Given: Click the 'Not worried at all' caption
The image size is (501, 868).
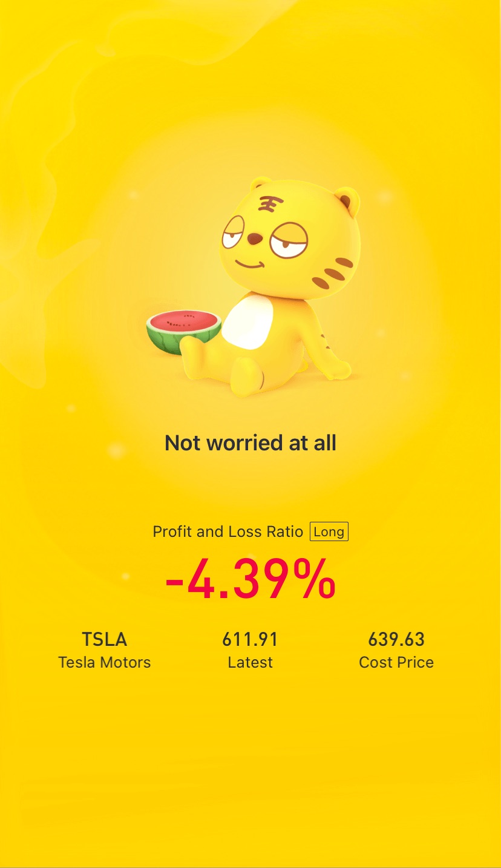Looking at the screenshot, I should (250, 443).
